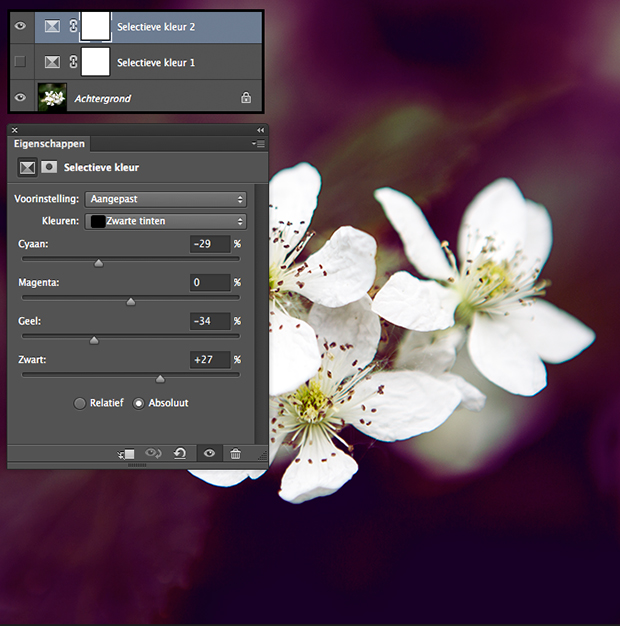
Task: Click the Zwart slider handle
Action: [x=160, y=379]
